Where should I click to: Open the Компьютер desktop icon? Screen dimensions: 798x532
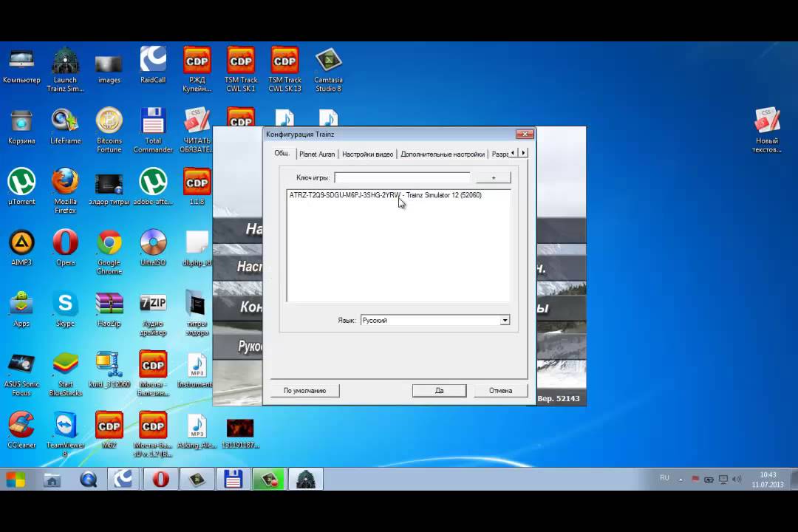[x=21, y=66]
